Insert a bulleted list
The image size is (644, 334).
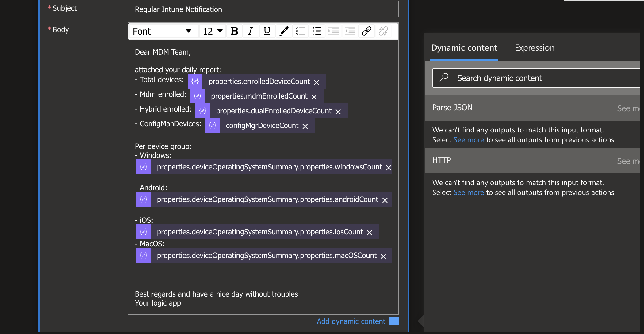coord(301,31)
